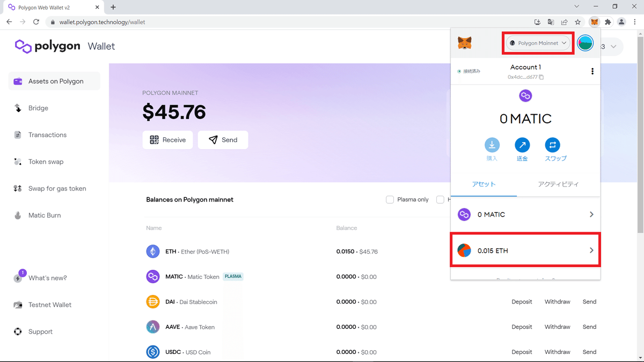644x362 pixels.
Task: Toggle the Plasma only checkbox
Action: coord(390,200)
